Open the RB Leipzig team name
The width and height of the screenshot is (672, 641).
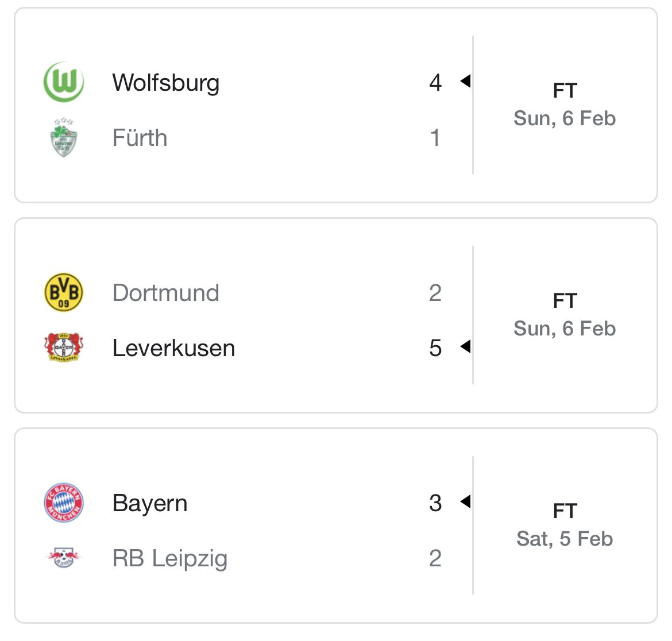[169, 558]
